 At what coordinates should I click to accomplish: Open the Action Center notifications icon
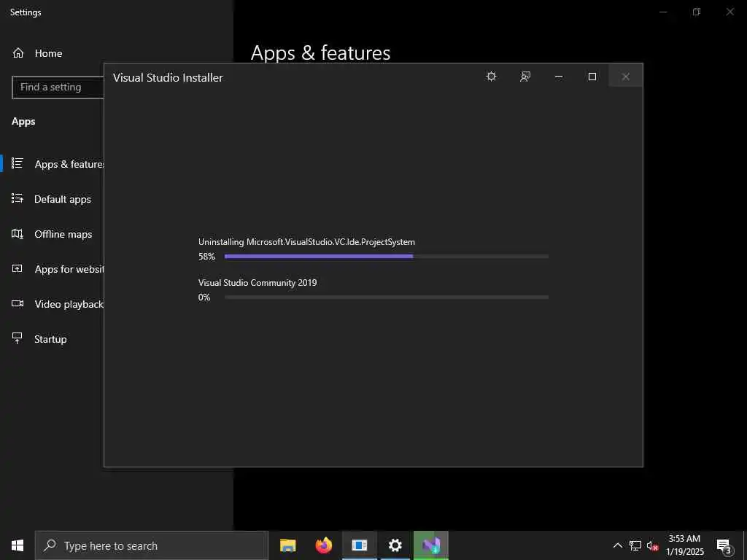click(x=724, y=545)
